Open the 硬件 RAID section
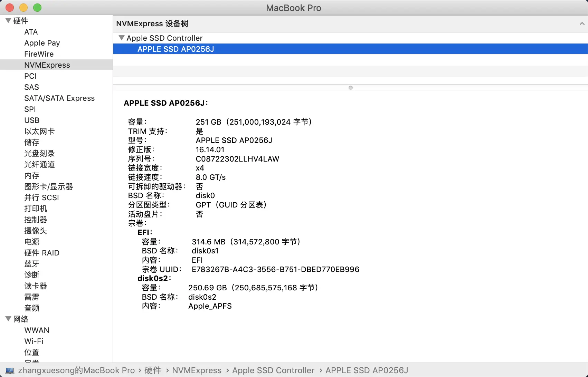588x377 pixels. tap(42, 253)
